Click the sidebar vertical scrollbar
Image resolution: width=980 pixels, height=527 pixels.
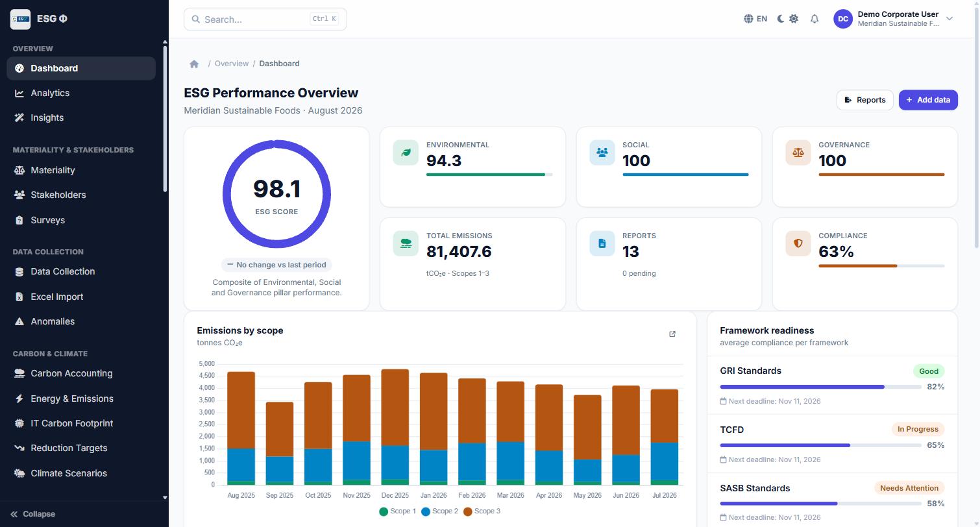tap(165, 119)
